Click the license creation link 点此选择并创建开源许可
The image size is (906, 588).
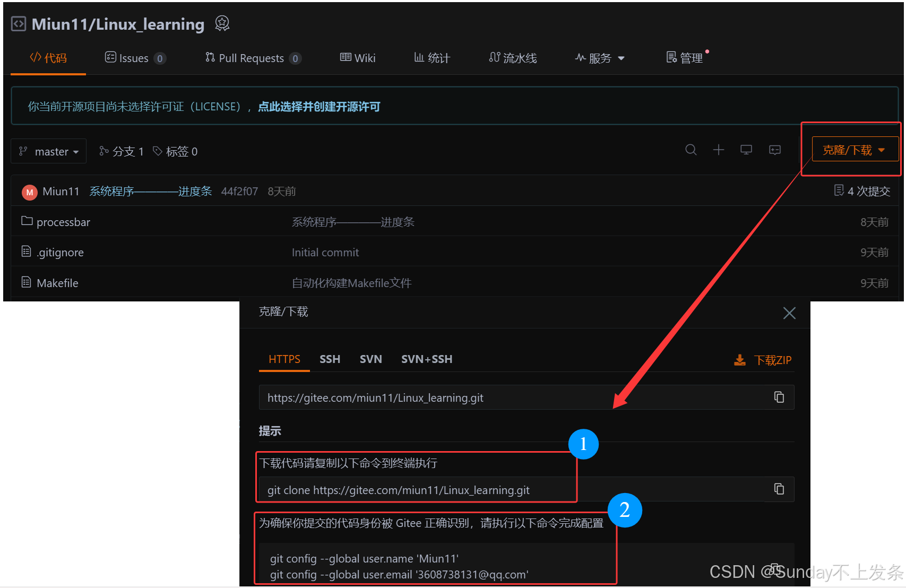click(319, 106)
